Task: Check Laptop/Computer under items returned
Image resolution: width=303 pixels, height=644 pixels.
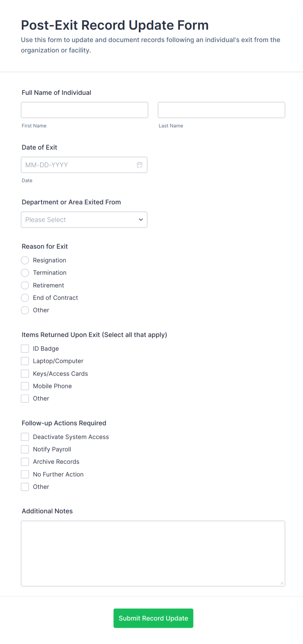Action: (25, 361)
